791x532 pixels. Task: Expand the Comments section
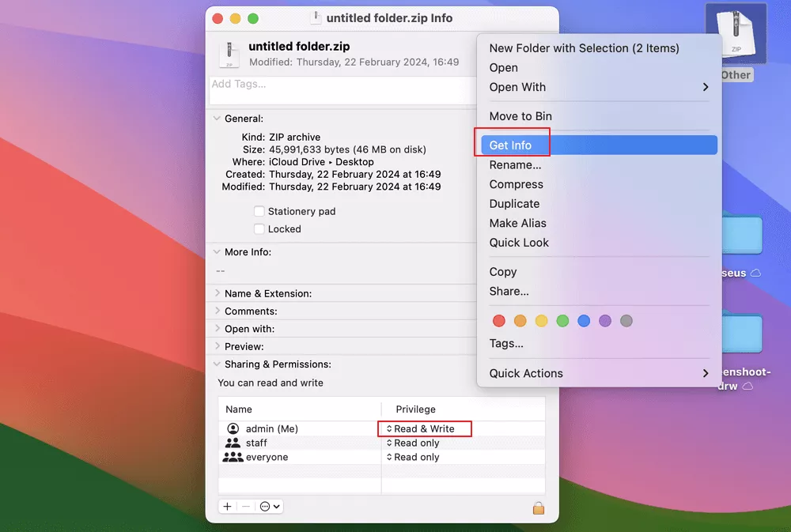[217, 311]
